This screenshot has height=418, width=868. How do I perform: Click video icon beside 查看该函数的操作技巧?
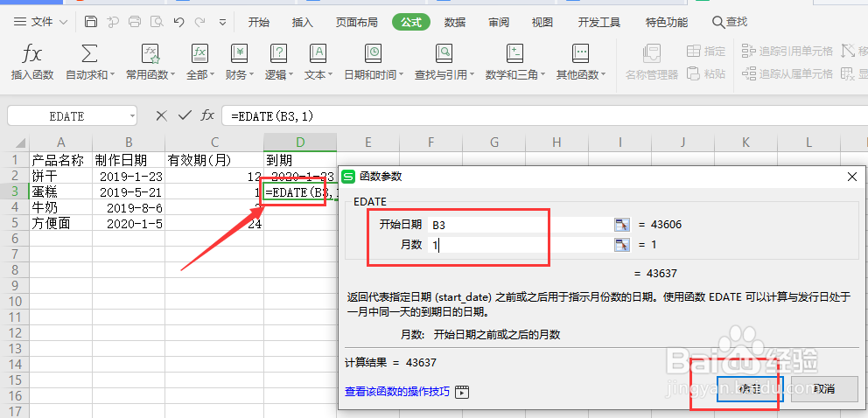462,392
